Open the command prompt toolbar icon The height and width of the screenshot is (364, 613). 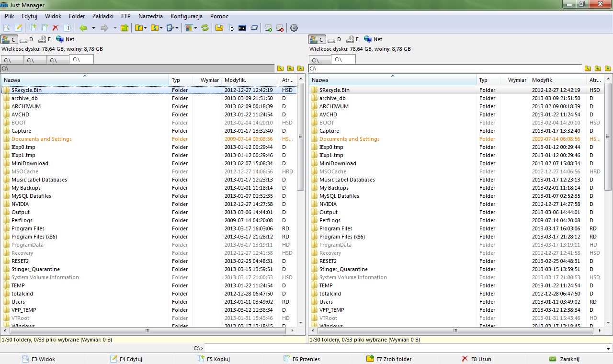242,28
